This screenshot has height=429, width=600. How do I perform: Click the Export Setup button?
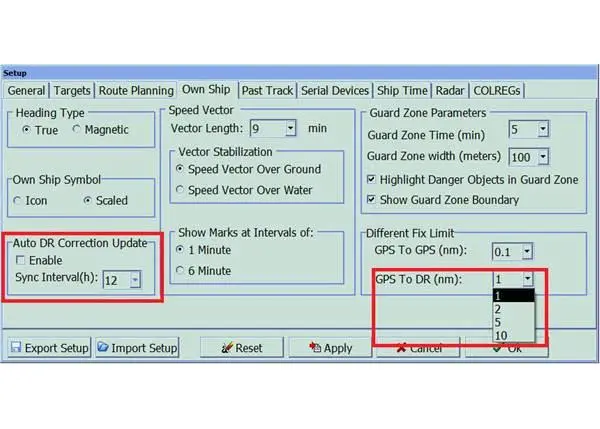point(49,347)
